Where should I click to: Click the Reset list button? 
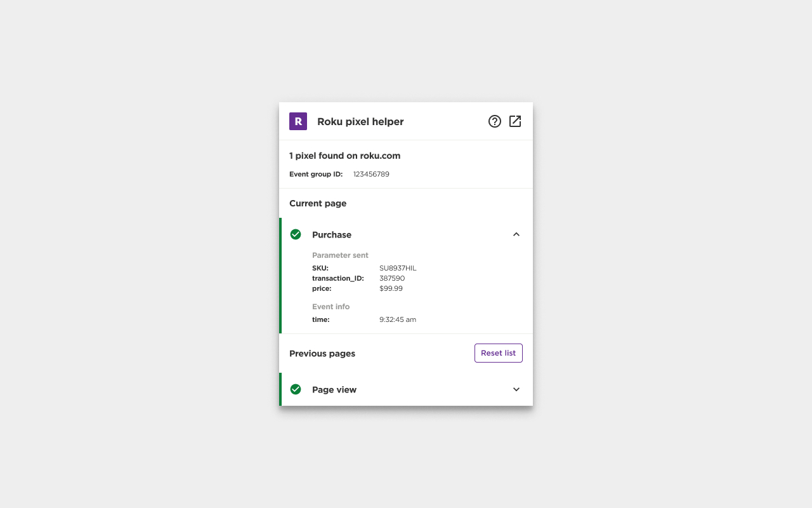pos(499,352)
